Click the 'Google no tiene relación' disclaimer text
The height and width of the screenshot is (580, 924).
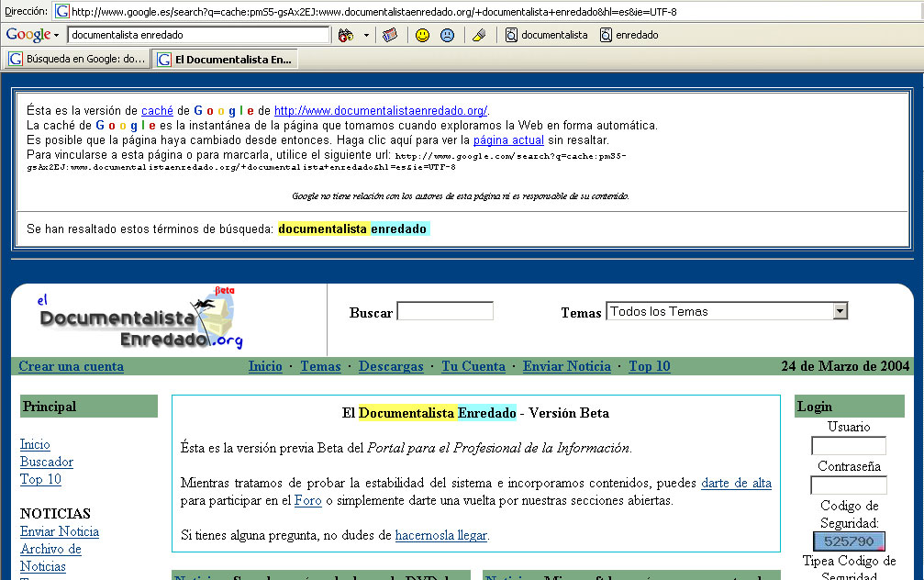coord(461,196)
